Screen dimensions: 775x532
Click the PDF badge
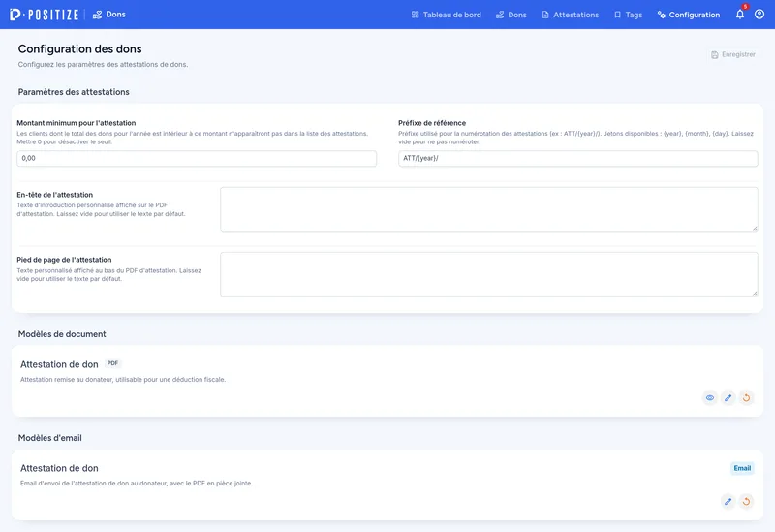pyautogui.click(x=112, y=363)
